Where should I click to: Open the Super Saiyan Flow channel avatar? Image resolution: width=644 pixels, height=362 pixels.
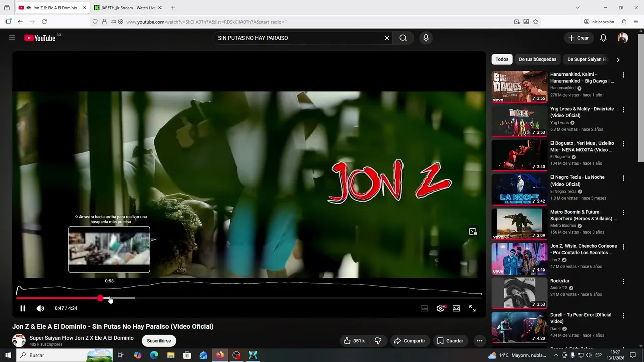click(19, 340)
